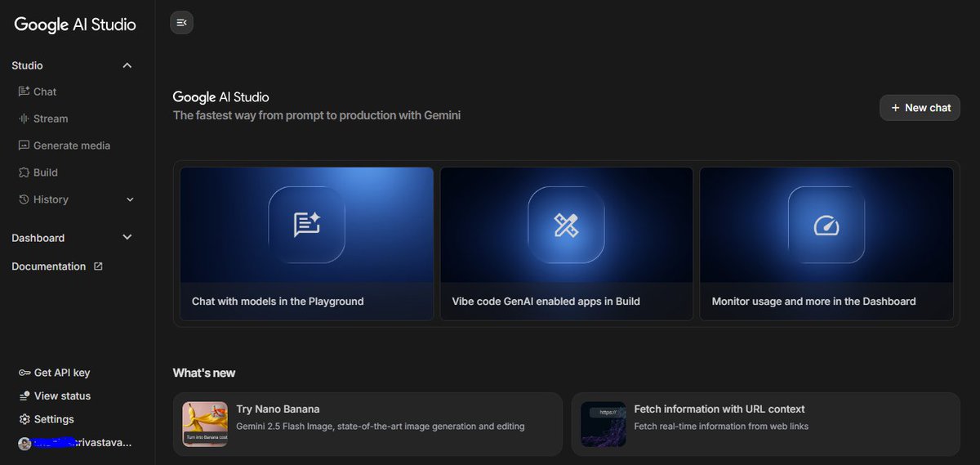Click the plus icon in New chat button

(x=896, y=108)
